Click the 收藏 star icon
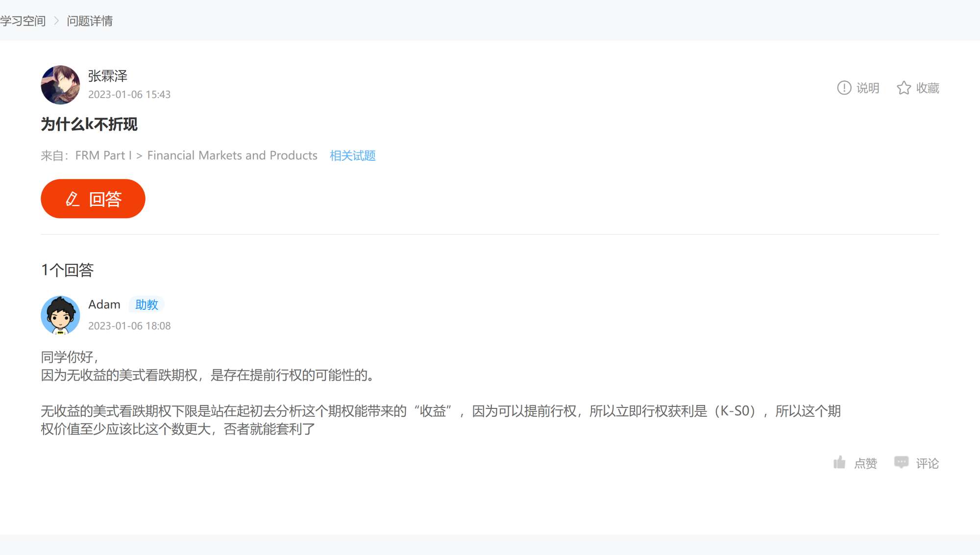Image resolution: width=980 pixels, height=555 pixels. [x=904, y=88]
